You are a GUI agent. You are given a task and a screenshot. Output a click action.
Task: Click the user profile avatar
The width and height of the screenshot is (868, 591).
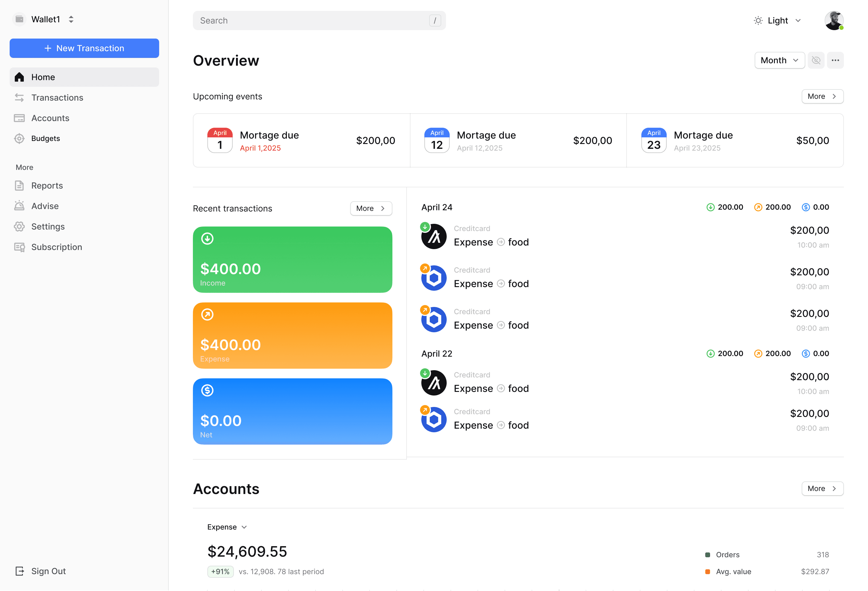(x=834, y=20)
